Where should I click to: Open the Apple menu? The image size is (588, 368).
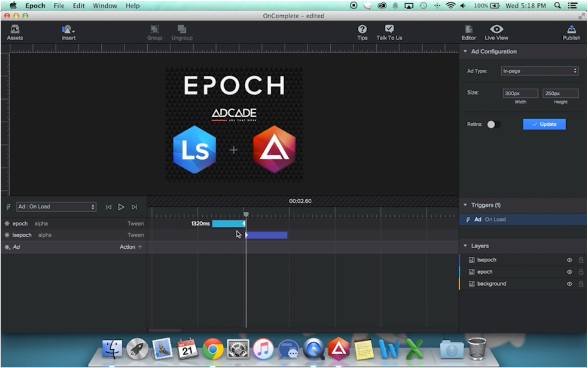click(x=13, y=6)
